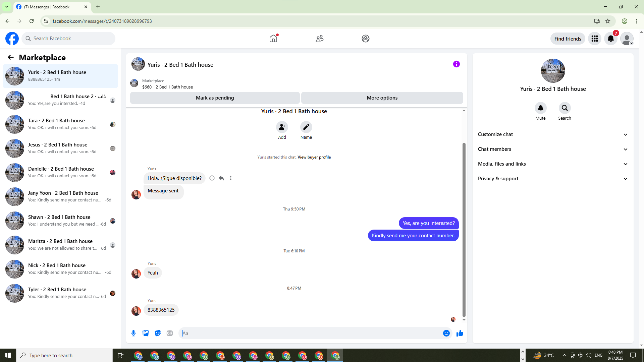This screenshot has width=644, height=362.
Task: Open Chrome tab search dropdown
Action: [7, 7]
